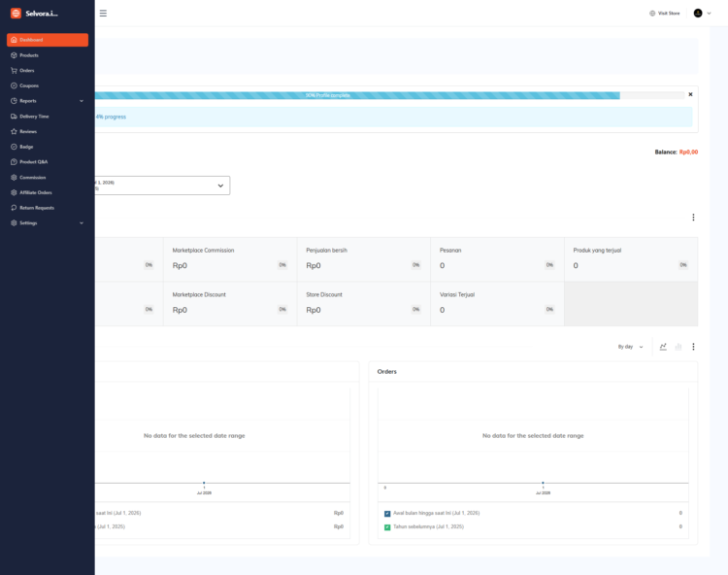Click Orders chart no data message

pyautogui.click(x=533, y=436)
